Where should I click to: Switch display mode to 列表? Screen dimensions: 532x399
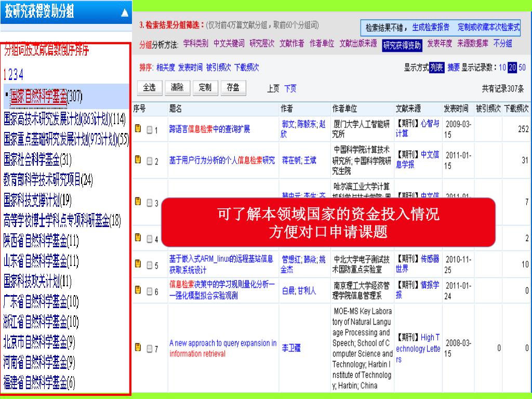(436, 68)
